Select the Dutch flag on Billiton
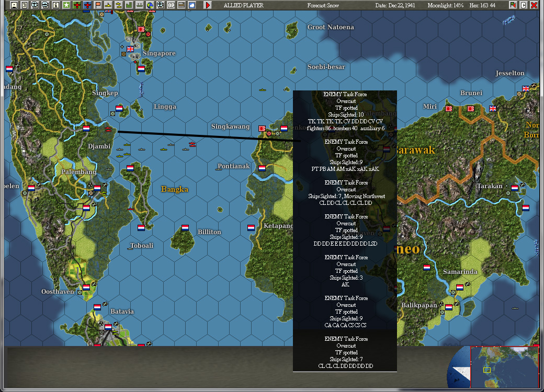Screen dimensions: 544x392 tap(185, 228)
